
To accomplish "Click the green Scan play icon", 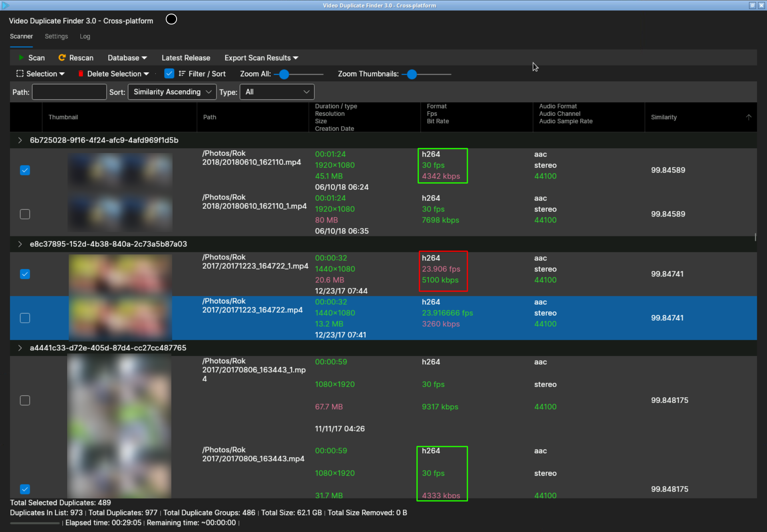I will [x=21, y=58].
